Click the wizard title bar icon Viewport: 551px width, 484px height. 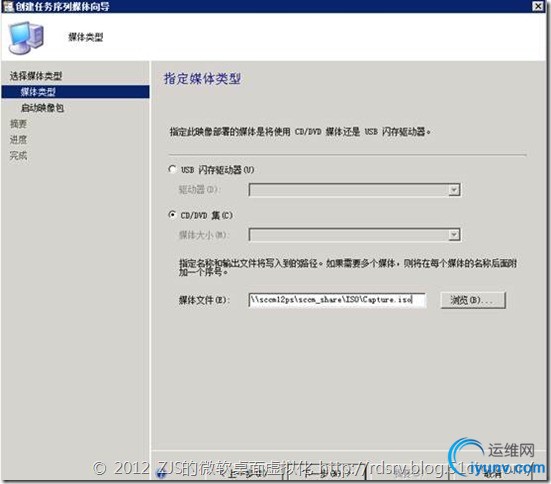point(8,6)
